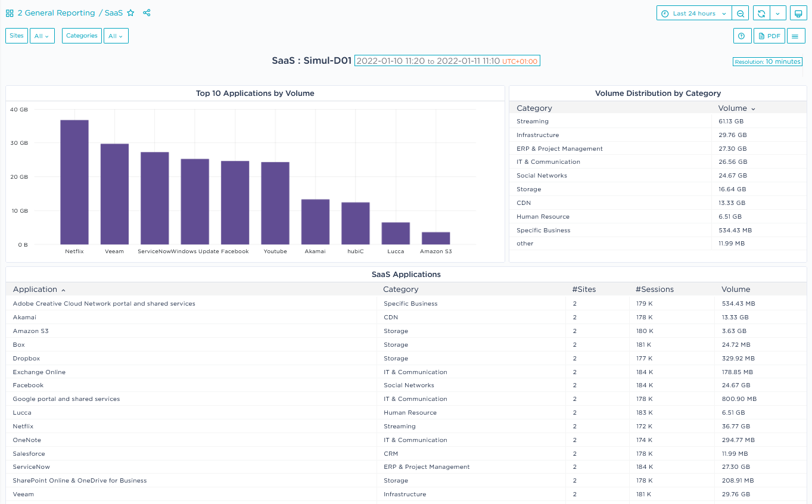Sort table by Volume column in Category panel
812x504 pixels.
tap(736, 108)
